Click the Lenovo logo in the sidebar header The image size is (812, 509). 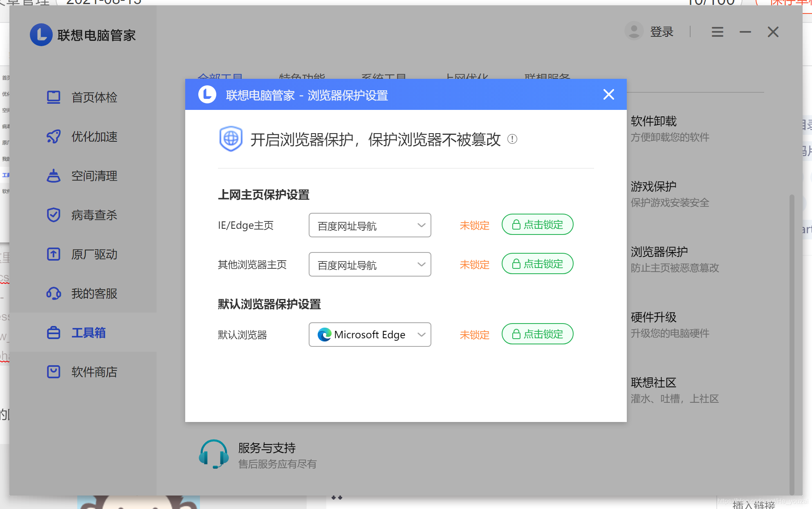(x=41, y=35)
